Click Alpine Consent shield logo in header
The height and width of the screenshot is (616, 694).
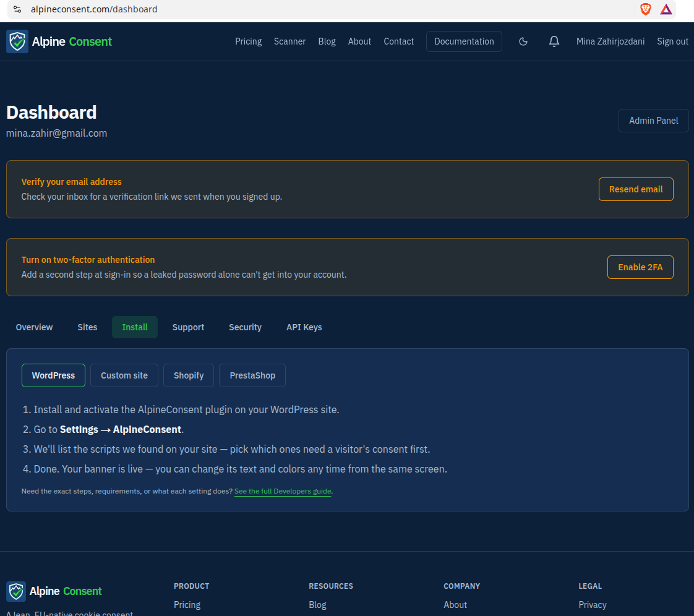pyautogui.click(x=17, y=41)
